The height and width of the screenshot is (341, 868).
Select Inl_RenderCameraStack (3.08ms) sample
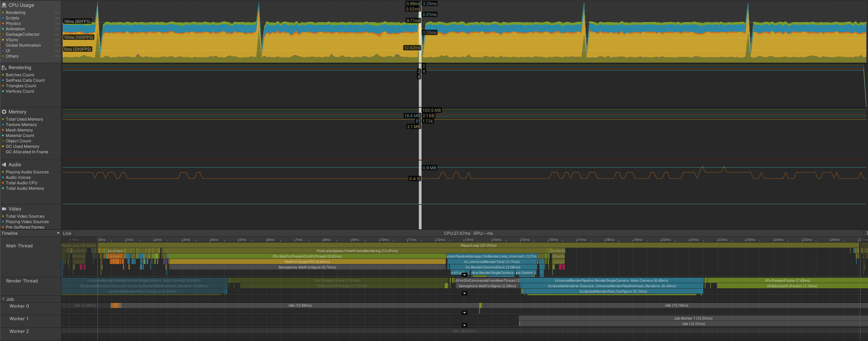[493, 267]
